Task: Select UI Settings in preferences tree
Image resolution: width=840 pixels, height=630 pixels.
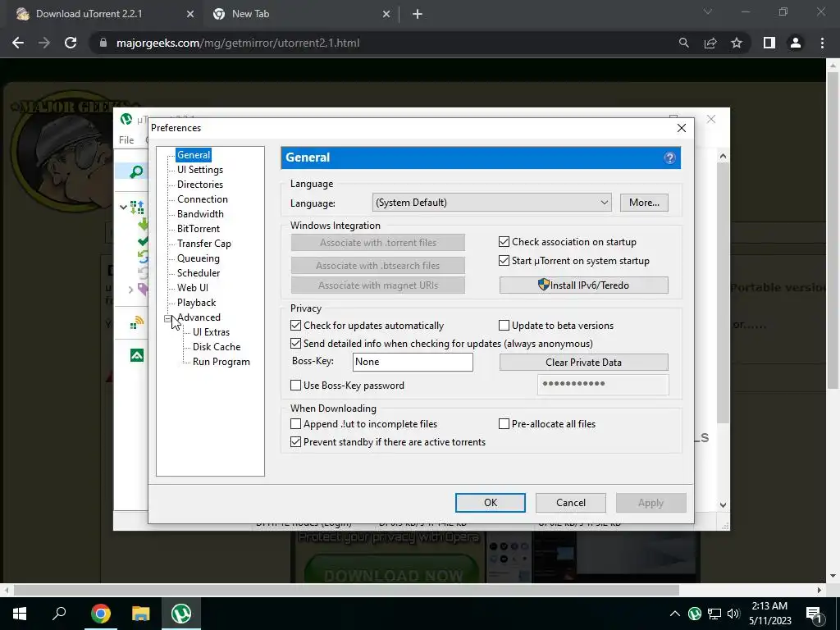Action: [200, 170]
